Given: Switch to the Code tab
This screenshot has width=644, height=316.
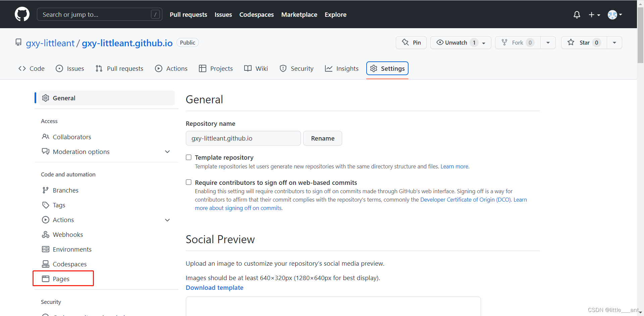Looking at the screenshot, I should tap(32, 68).
